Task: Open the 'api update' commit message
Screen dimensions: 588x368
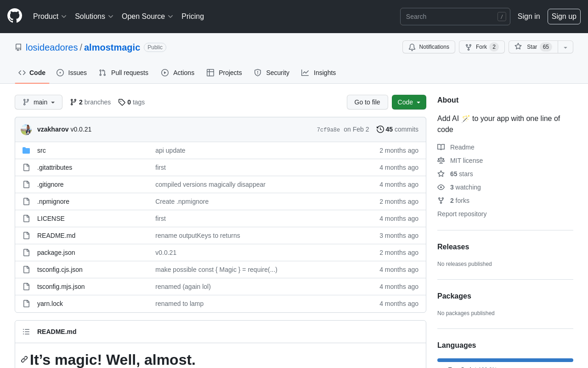Action: pyautogui.click(x=170, y=150)
